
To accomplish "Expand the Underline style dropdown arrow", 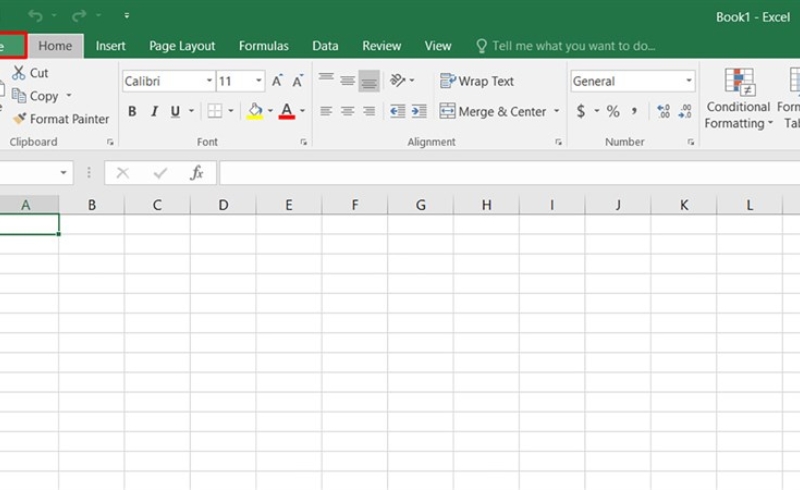I will pyautogui.click(x=191, y=111).
